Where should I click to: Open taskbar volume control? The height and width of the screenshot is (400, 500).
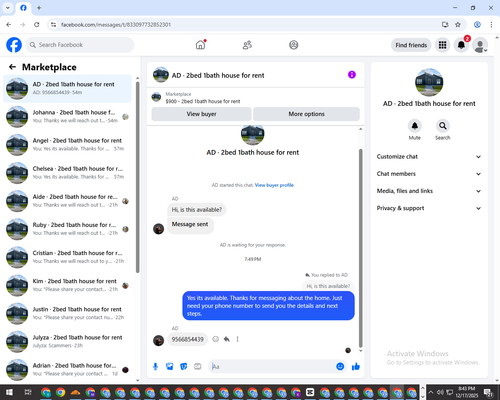(x=440, y=392)
